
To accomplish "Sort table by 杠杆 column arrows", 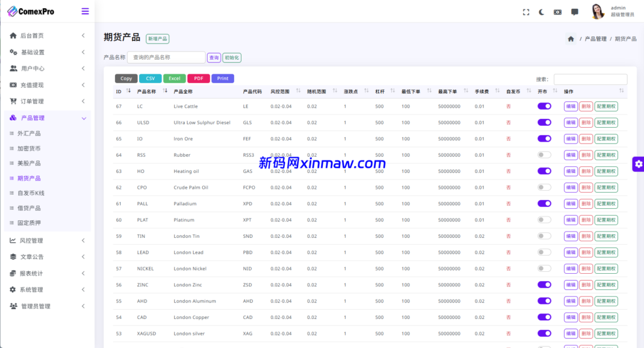I will coord(392,91).
